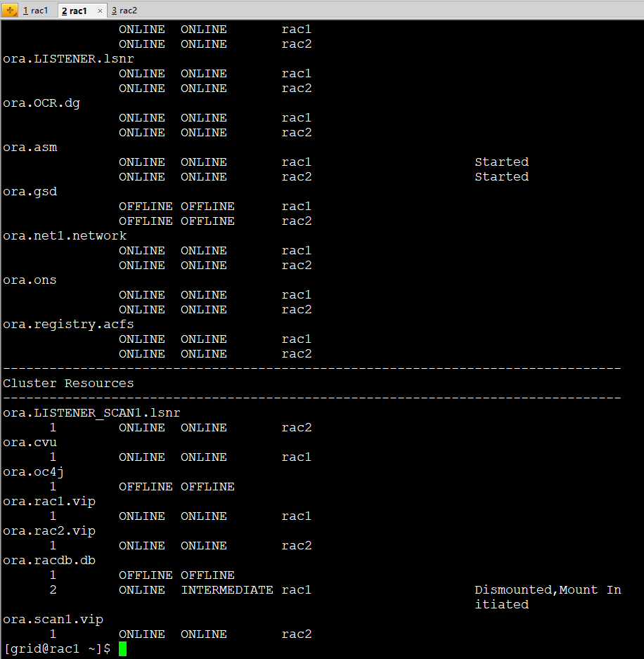The width and height of the screenshot is (644, 659).
Task: Click the 'ora.racdb.db' resource name
Action: coord(49,561)
